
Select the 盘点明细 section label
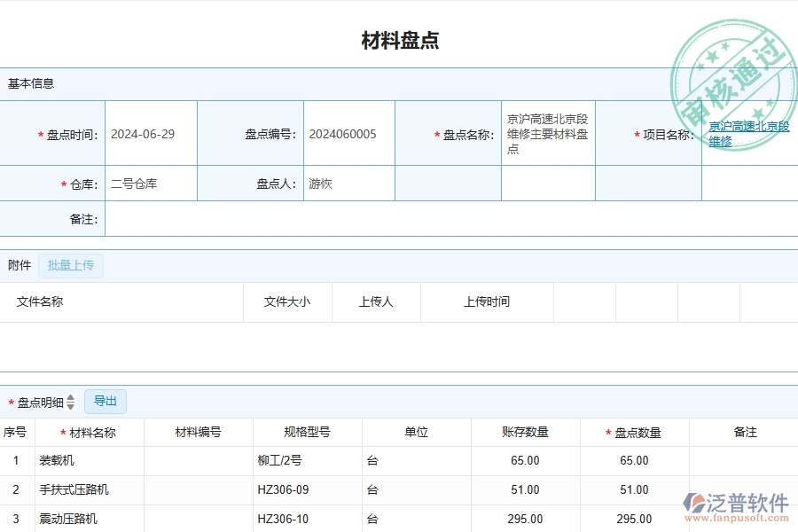(x=40, y=401)
